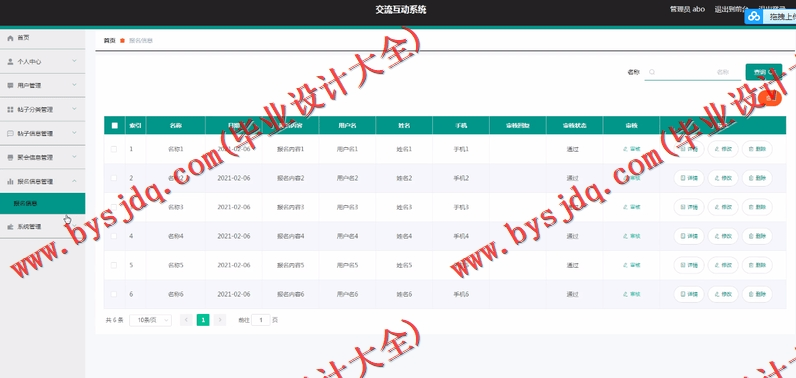Screen dimensions: 796x378
Task: Click the orange home icon in breadcrumb
Action: (x=122, y=41)
